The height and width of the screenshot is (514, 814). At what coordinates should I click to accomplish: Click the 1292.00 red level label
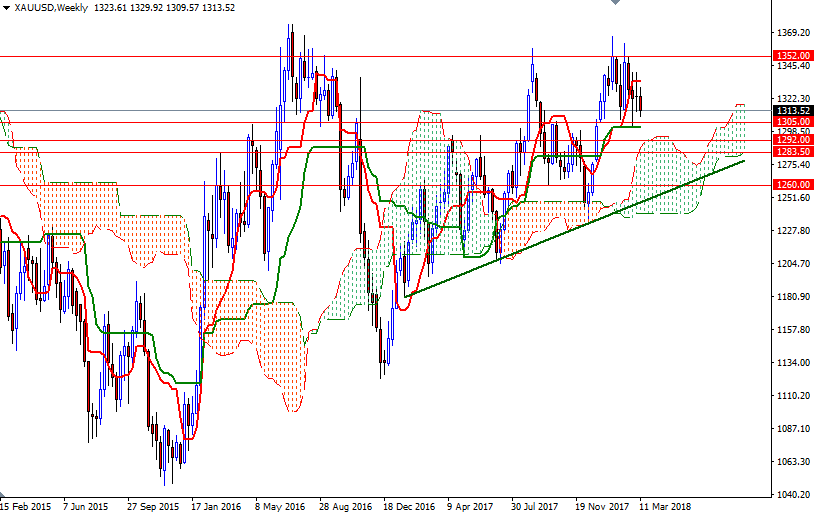coord(793,140)
